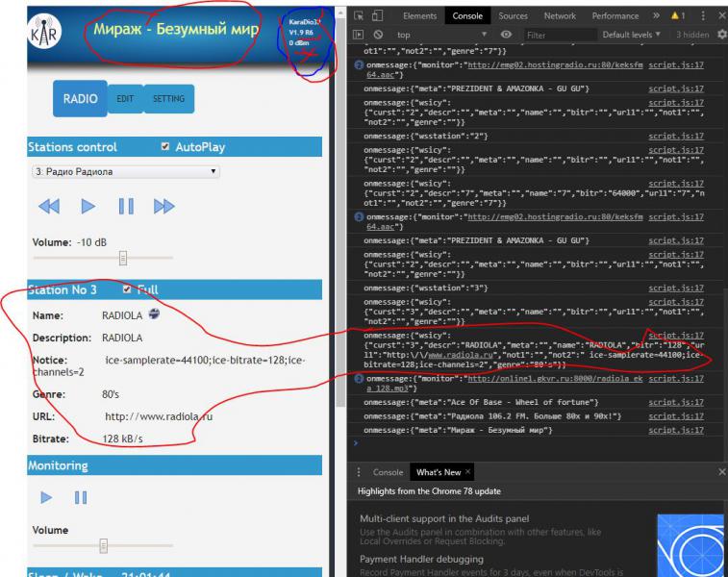
Task: Close the DevTools drawer
Action: pyautogui.click(x=722, y=471)
